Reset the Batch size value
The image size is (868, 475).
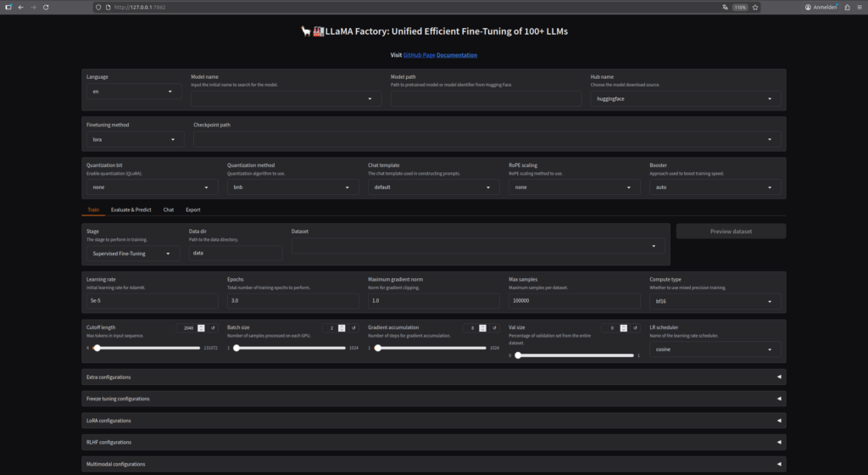(x=353, y=327)
